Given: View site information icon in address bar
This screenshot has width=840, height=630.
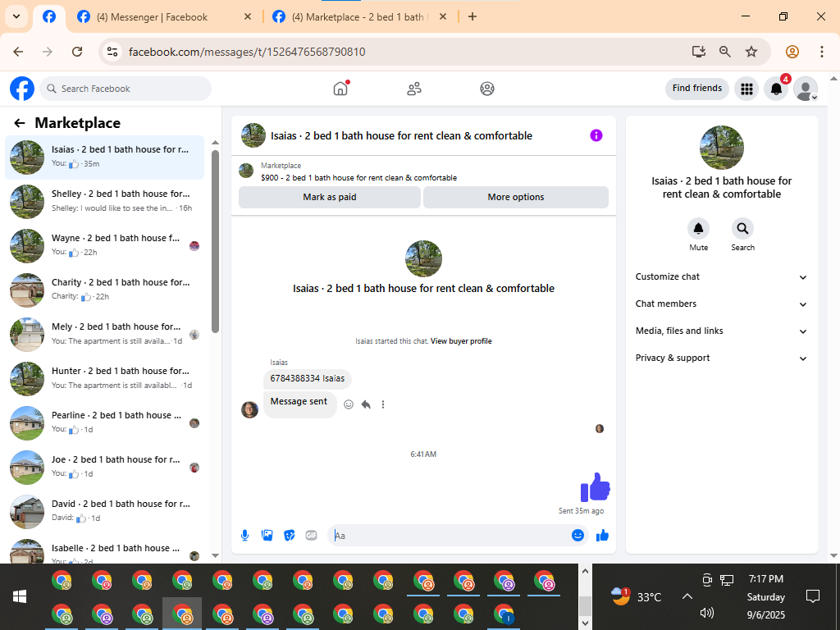Looking at the screenshot, I should pyautogui.click(x=112, y=52).
